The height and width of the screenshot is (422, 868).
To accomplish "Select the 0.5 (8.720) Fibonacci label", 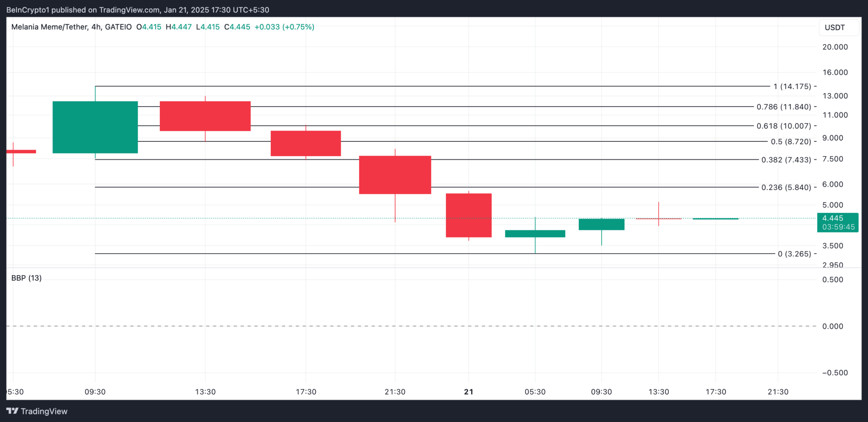I will (x=790, y=142).
